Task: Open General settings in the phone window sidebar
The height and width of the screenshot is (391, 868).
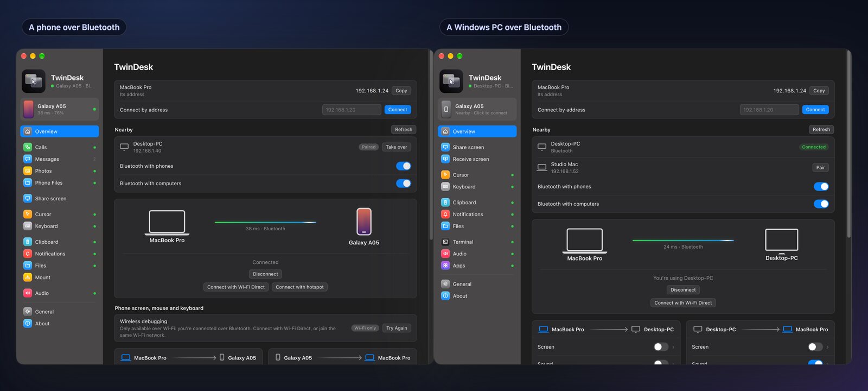Action: [60, 312]
